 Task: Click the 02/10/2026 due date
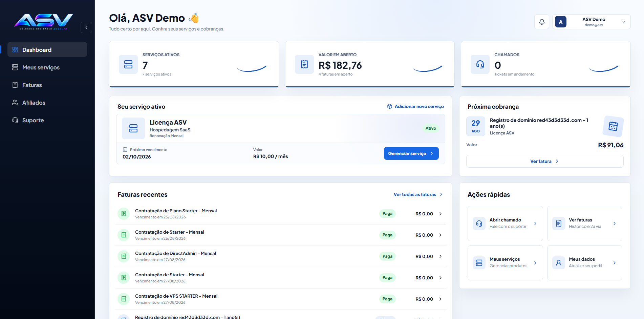137,157
